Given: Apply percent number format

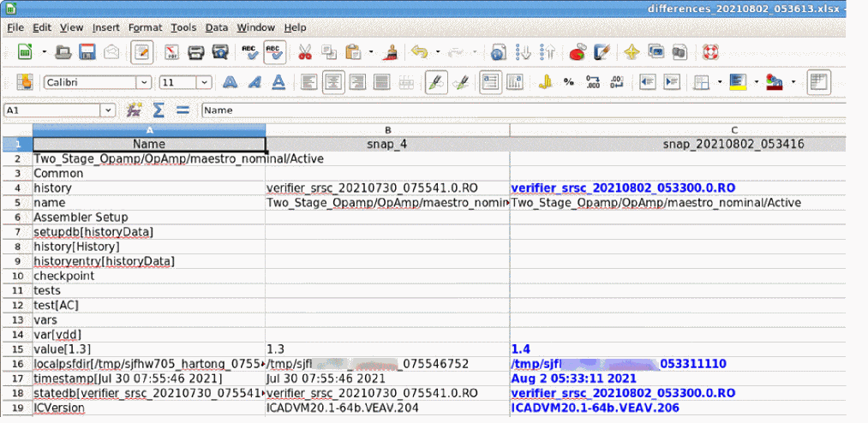Looking at the screenshot, I should point(568,83).
